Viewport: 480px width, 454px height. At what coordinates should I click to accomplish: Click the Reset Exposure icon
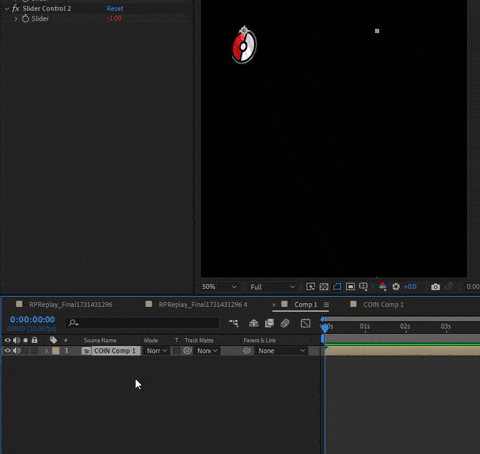point(396,287)
